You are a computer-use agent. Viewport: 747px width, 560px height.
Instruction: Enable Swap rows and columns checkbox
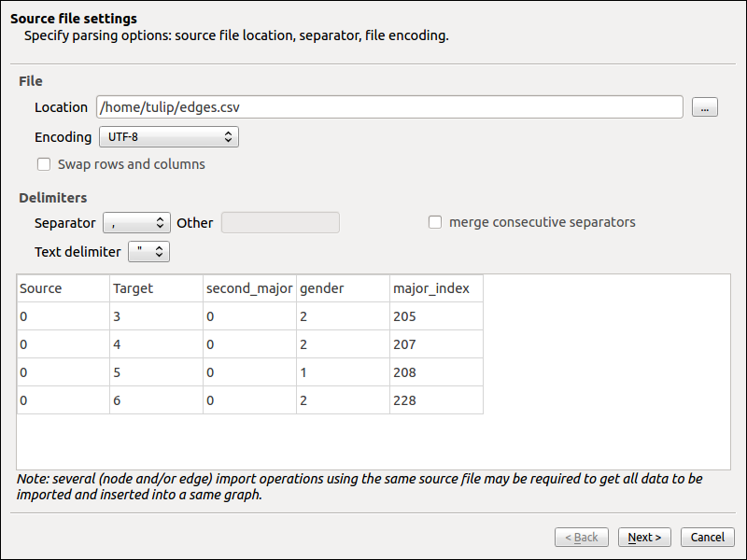point(44,164)
